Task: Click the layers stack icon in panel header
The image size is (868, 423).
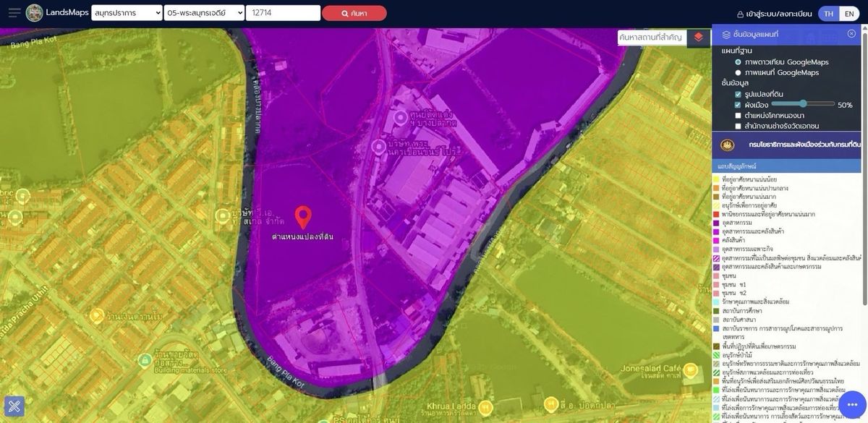Action: coord(727,34)
